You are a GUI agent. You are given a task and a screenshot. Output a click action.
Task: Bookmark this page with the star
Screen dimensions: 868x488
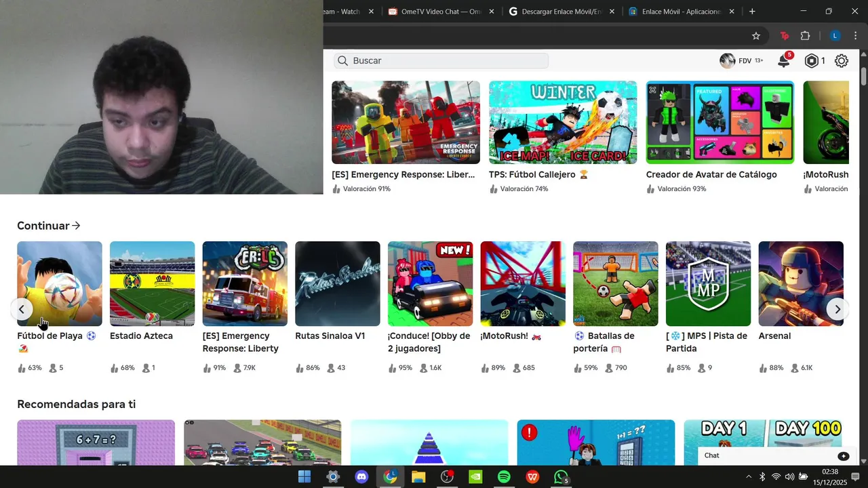click(756, 36)
